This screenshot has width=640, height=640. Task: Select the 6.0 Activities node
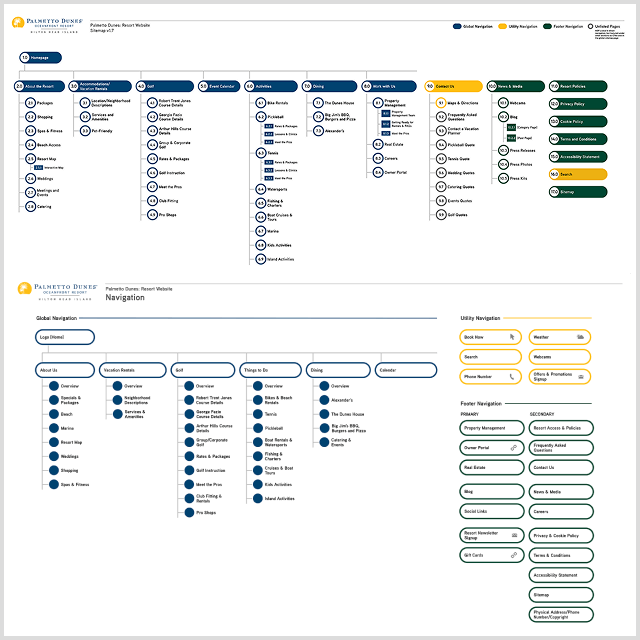click(271, 86)
